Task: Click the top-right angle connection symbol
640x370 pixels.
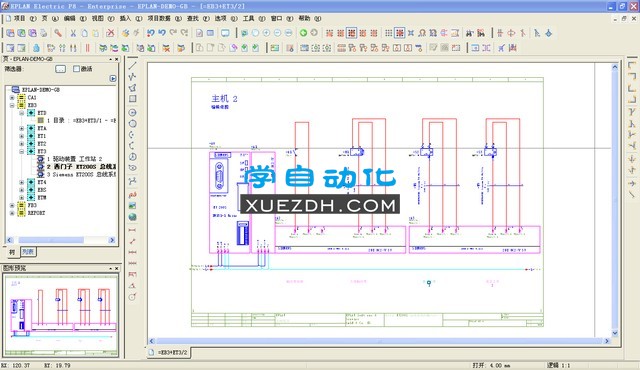Action: (x=632, y=76)
